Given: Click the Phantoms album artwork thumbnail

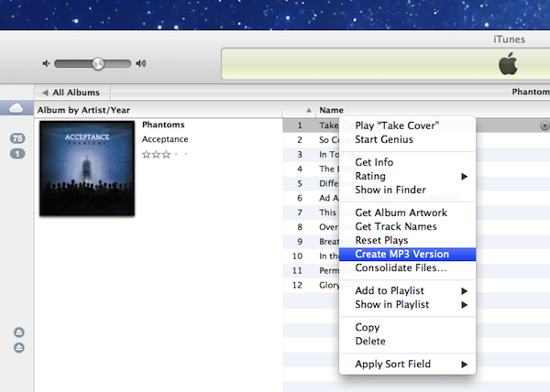Looking at the screenshot, I should 87,168.
